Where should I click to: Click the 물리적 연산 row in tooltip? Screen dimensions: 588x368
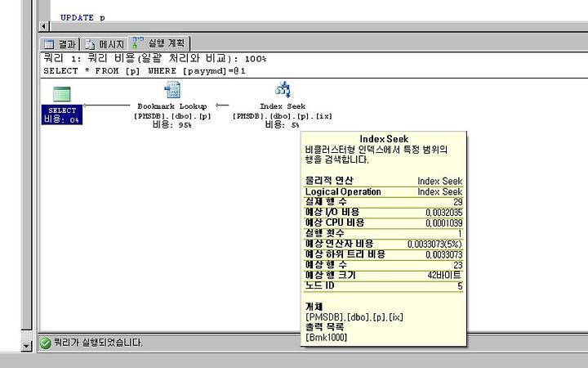(384, 181)
